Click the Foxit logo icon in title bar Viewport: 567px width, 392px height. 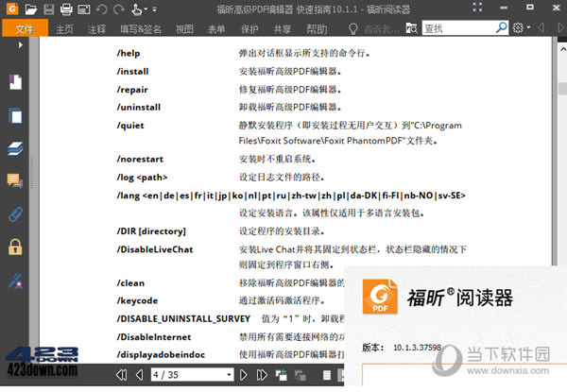click(12, 9)
